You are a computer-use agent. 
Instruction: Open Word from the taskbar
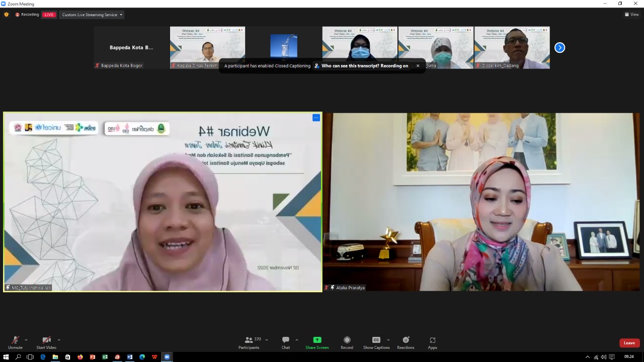(x=130, y=357)
